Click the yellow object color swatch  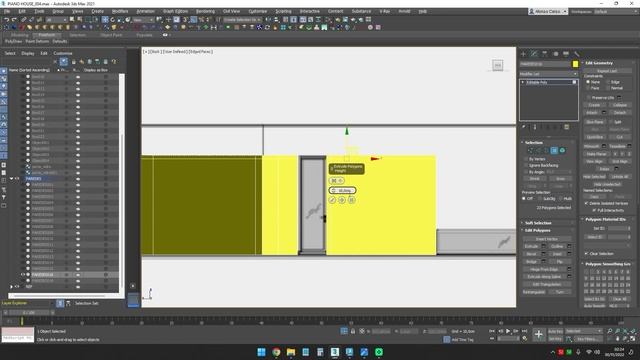pos(575,64)
